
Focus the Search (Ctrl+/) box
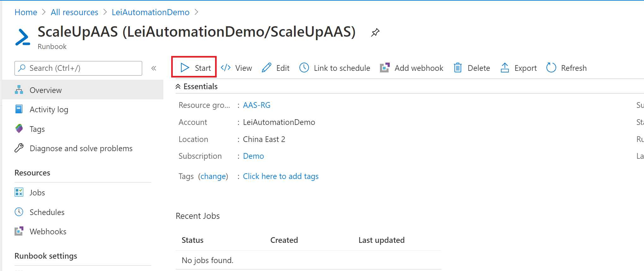click(78, 68)
